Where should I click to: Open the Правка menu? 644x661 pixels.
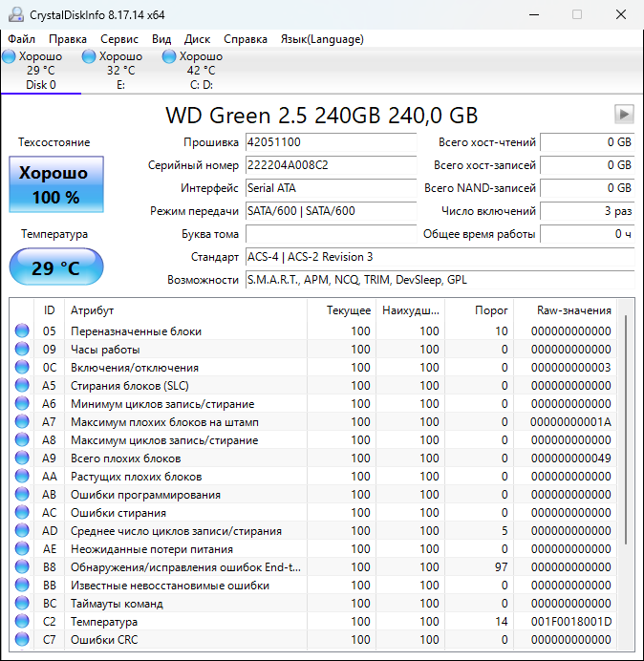[x=68, y=39]
